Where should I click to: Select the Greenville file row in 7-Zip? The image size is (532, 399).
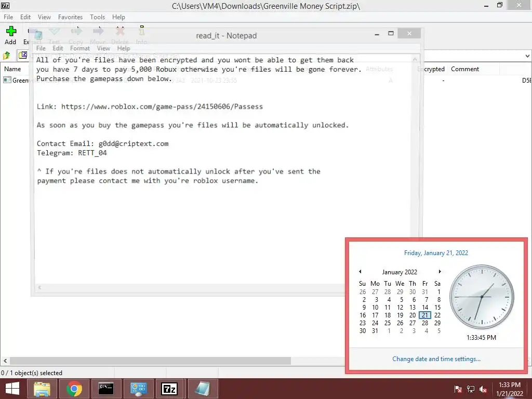(x=266, y=81)
